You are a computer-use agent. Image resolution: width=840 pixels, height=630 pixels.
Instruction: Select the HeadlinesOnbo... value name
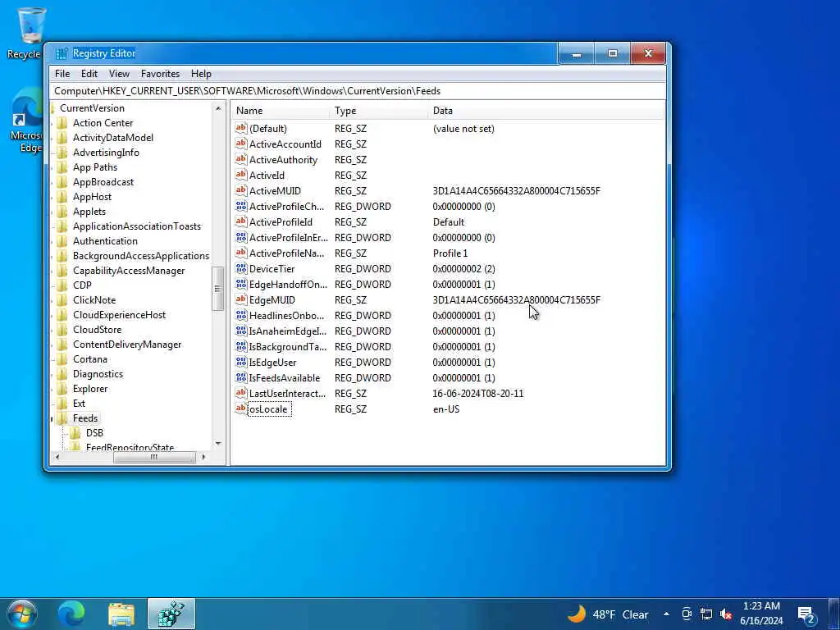click(x=286, y=316)
